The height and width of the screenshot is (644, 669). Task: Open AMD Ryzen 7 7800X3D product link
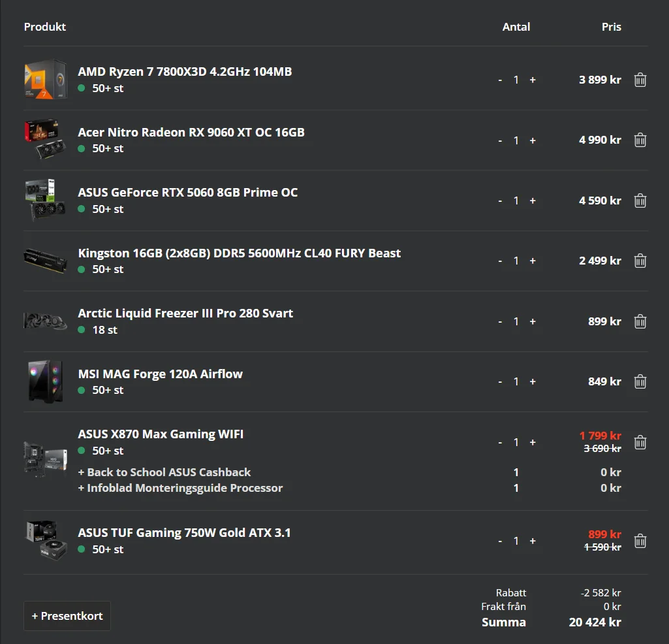click(185, 71)
